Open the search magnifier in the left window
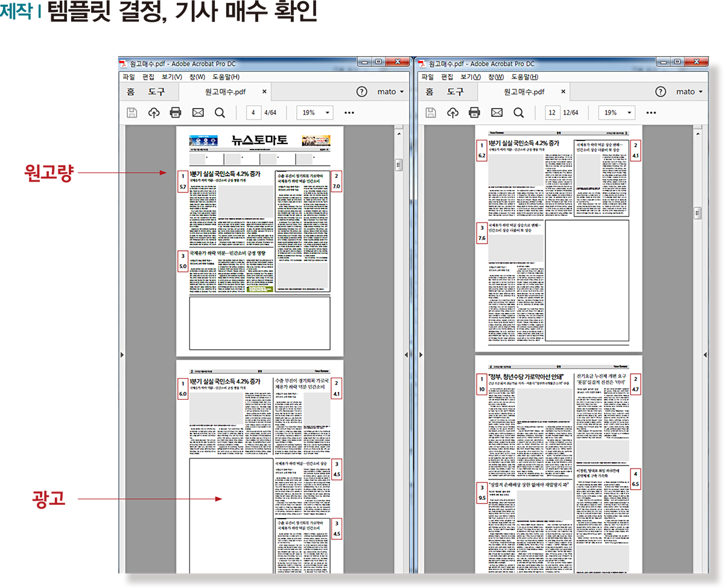 click(x=220, y=113)
